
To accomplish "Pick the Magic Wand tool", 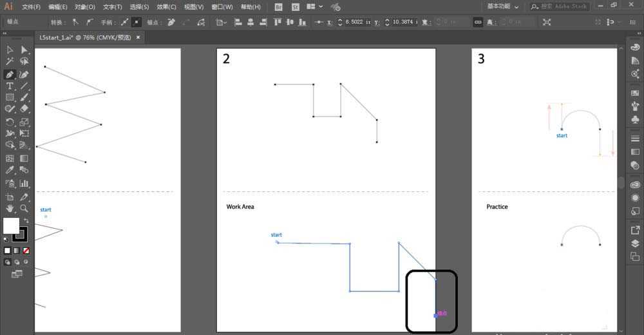I will click(10, 62).
